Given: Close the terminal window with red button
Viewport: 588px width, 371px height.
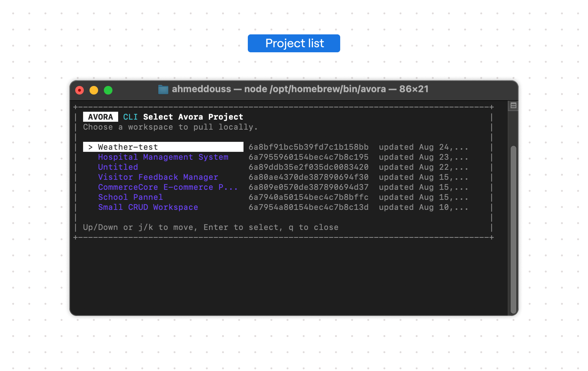Looking at the screenshot, I should 79,90.
